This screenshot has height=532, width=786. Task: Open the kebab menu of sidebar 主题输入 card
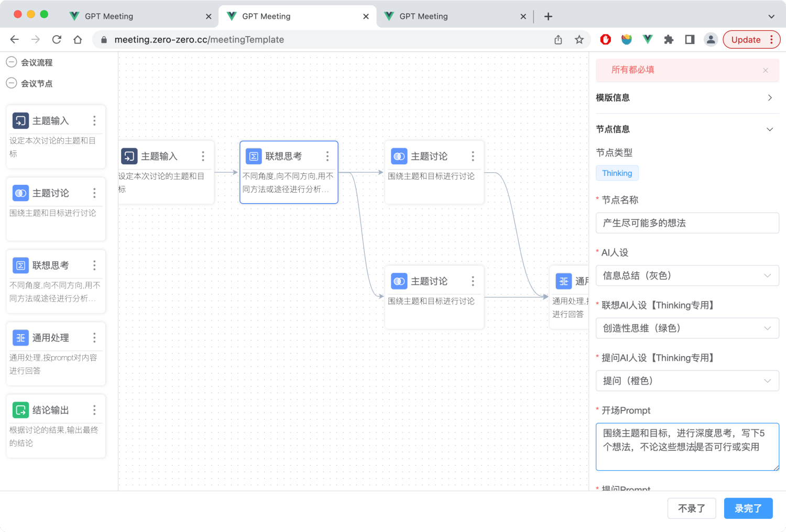tap(94, 121)
